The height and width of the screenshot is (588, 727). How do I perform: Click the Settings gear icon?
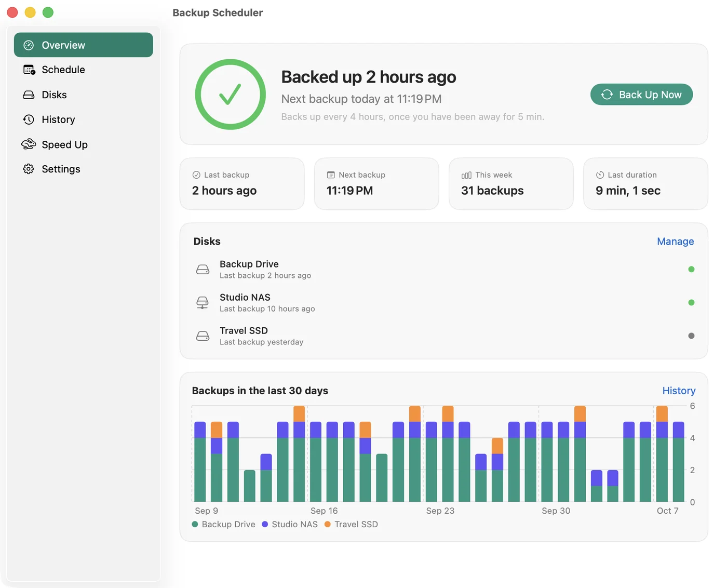point(29,169)
